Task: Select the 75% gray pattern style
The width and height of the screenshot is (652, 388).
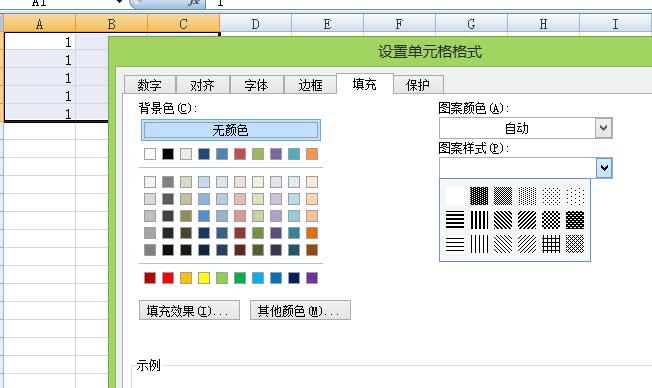Action: [479, 196]
